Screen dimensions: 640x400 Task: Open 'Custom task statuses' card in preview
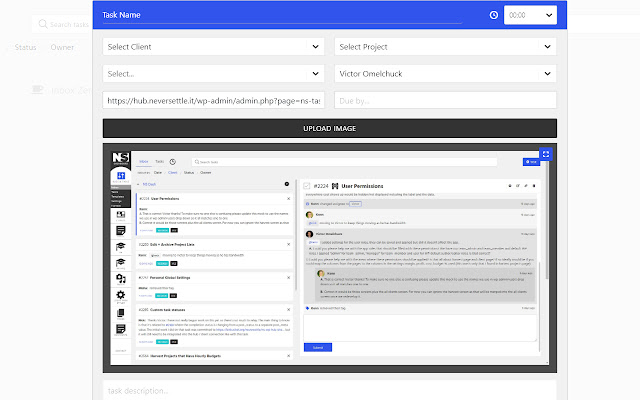point(214,325)
